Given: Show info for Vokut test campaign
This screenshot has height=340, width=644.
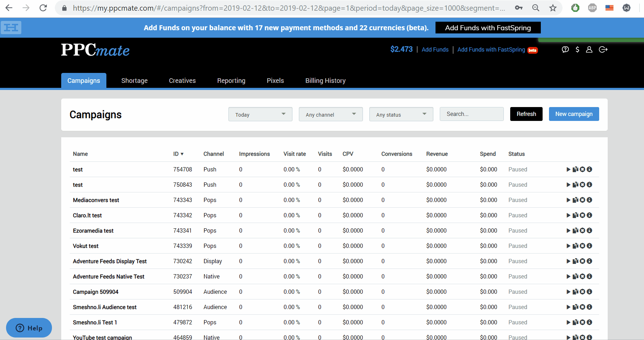Looking at the screenshot, I should click(590, 246).
